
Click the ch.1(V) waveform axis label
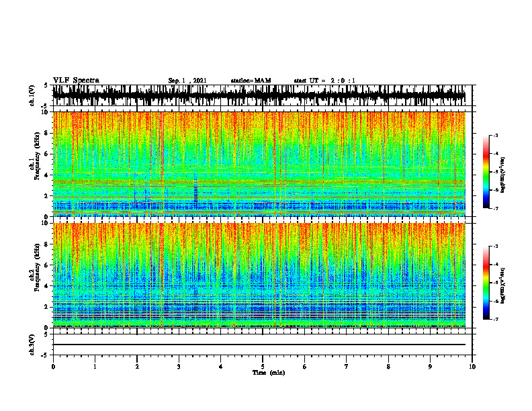pos(32,95)
